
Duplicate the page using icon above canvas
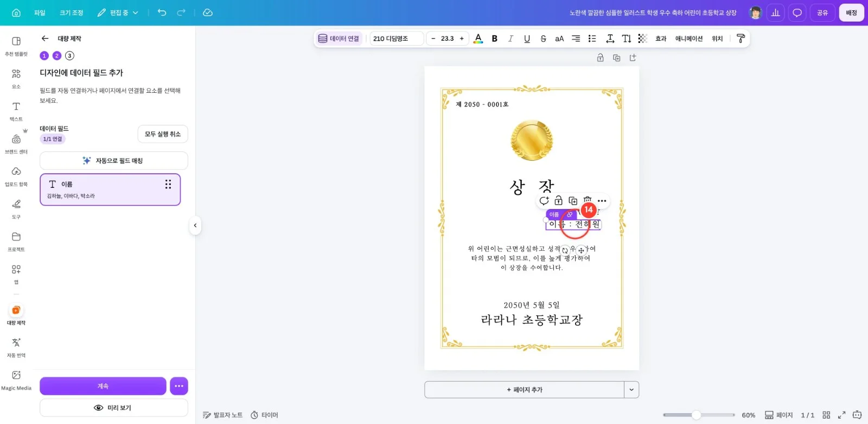pyautogui.click(x=616, y=58)
